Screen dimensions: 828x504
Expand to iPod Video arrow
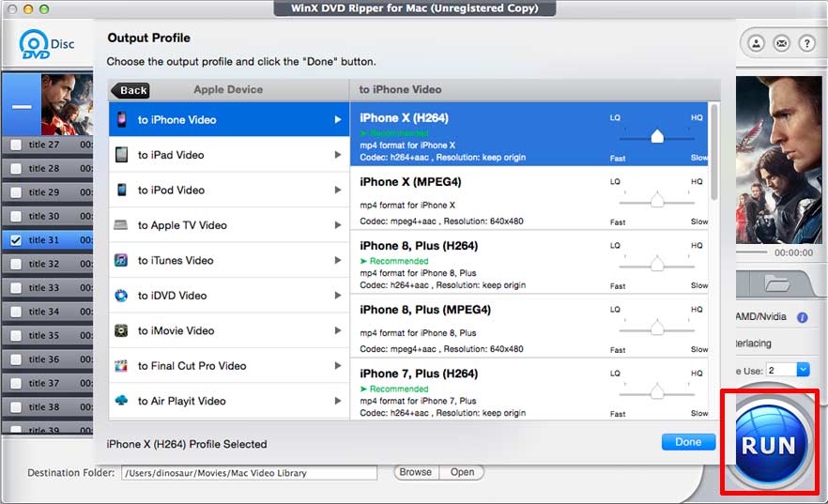point(338,190)
